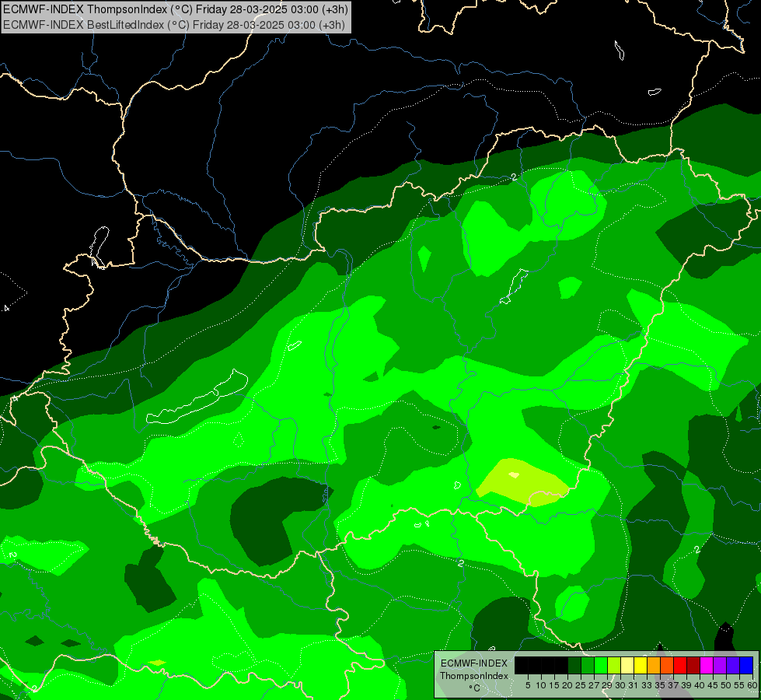Click the legend tick label '30'

621,685
